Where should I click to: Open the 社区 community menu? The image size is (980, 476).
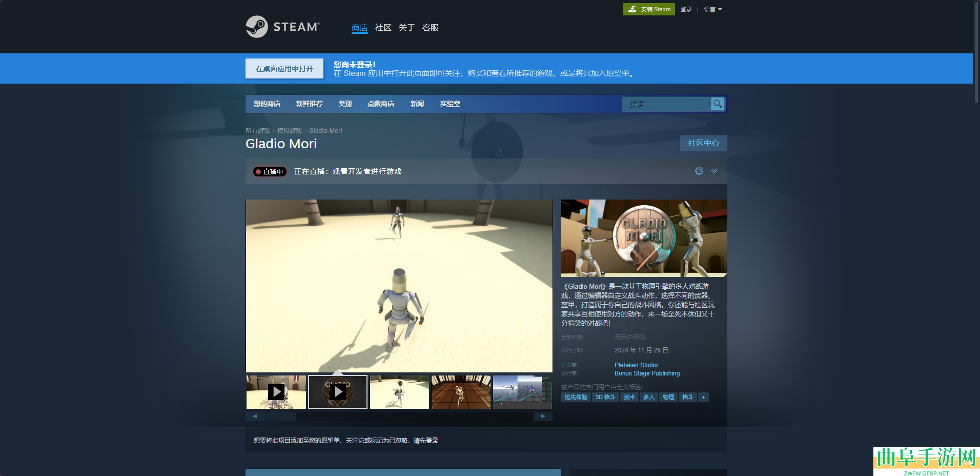(383, 28)
